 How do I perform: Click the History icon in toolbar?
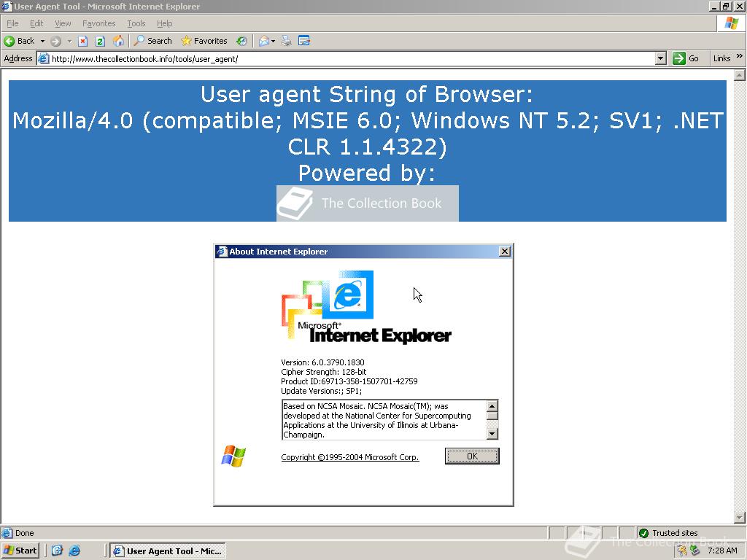241,41
